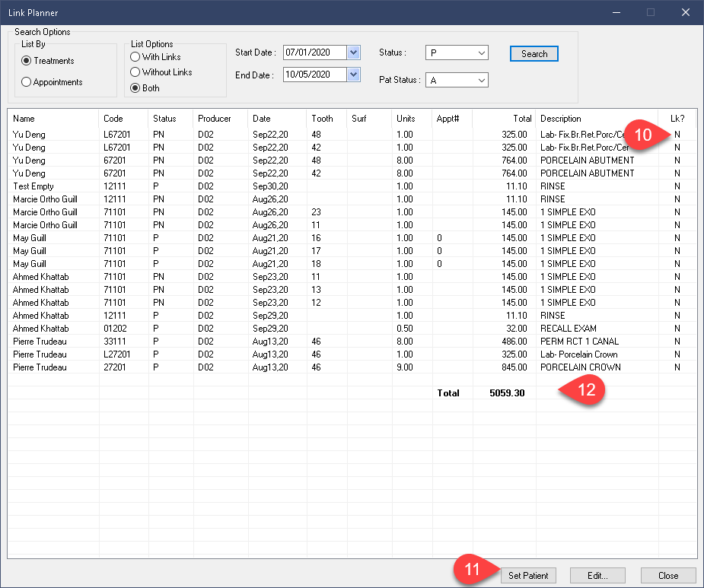Choose the Without Links list option
The image size is (704, 588).
(135, 72)
